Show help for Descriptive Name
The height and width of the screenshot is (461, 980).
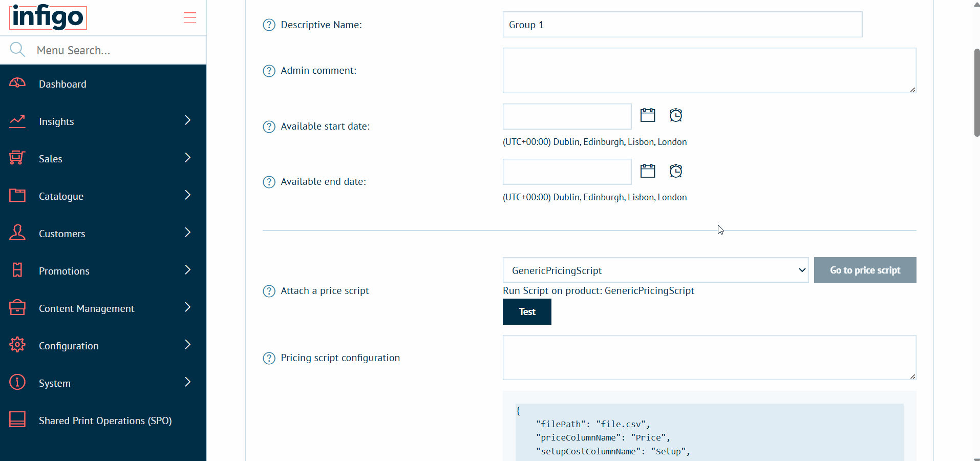(269, 25)
